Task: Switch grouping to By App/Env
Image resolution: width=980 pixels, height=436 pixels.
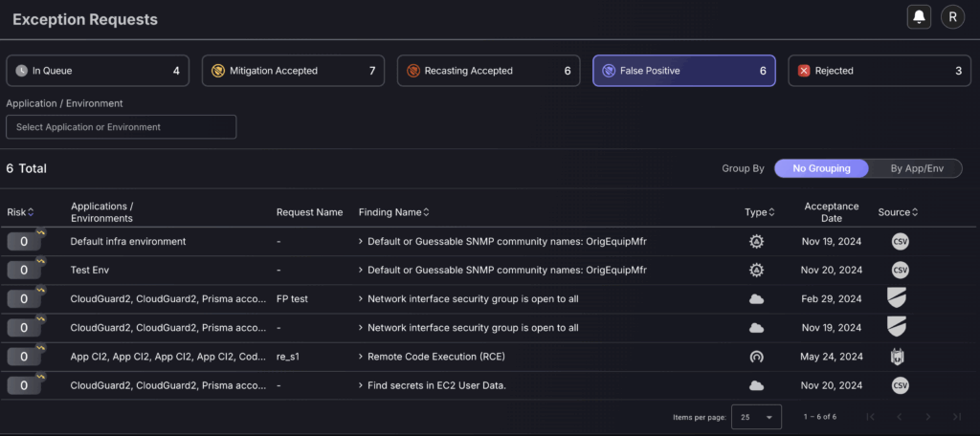Action: coord(916,168)
